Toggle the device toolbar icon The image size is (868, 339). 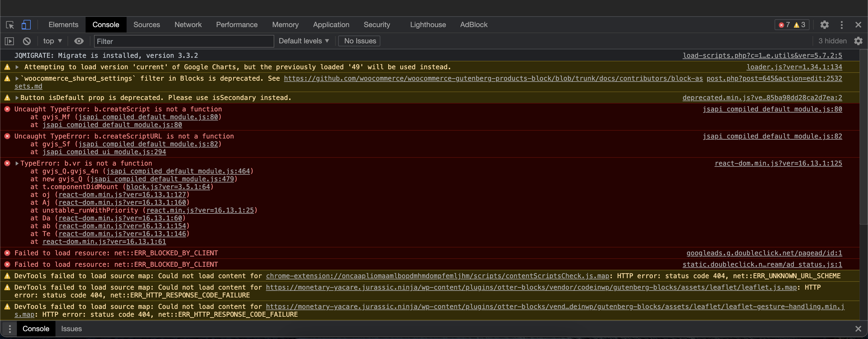tap(26, 25)
